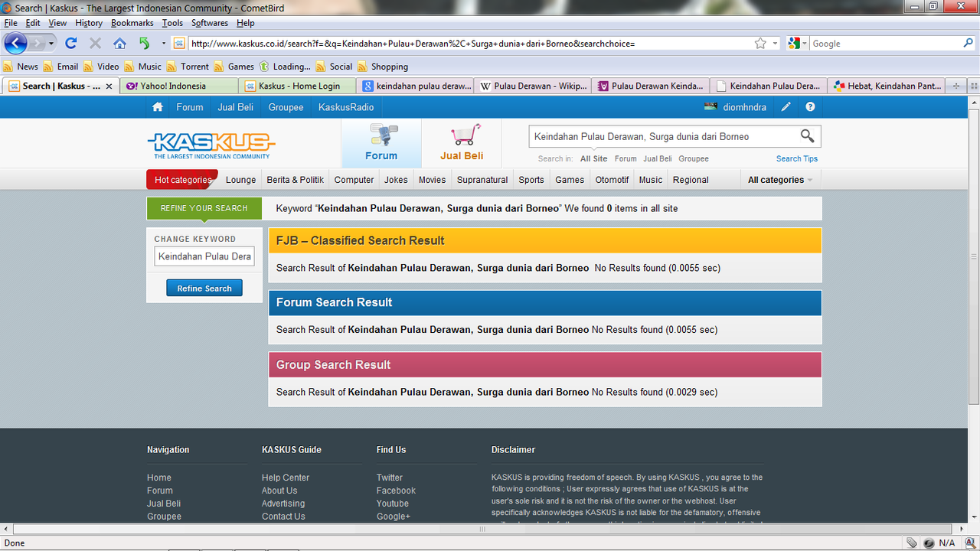Image resolution: width=980 pixels, height=551 pixels.
Task: Open the new tab plus button
Action: 956,86
